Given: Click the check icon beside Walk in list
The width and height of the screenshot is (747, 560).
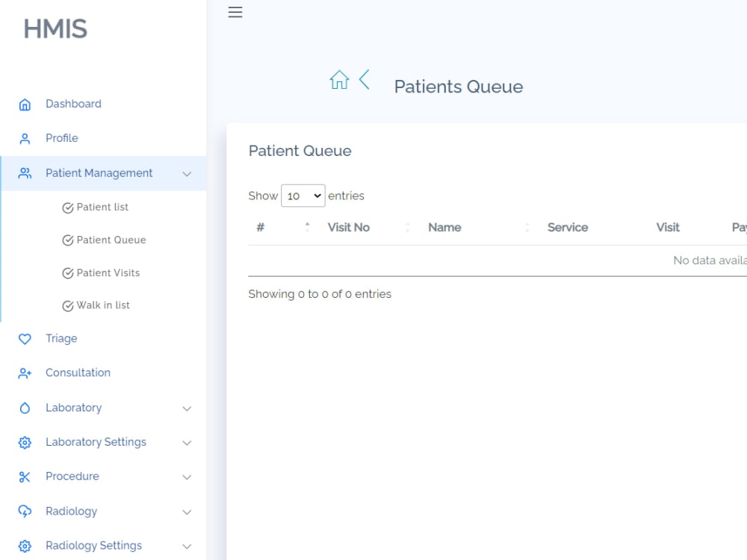Looking at the screenshot, I should 68,305.
